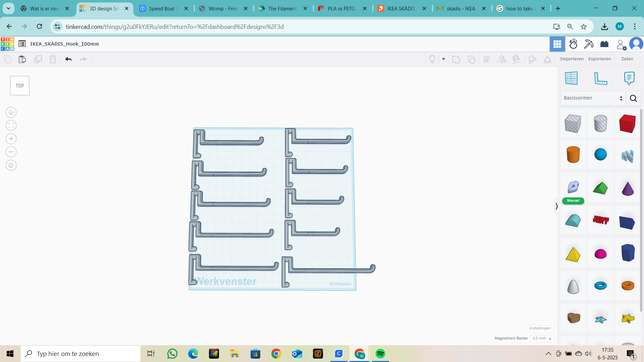Click the design name IKEA_SKADIS_Hook_100mm

(x=64, y=44)
